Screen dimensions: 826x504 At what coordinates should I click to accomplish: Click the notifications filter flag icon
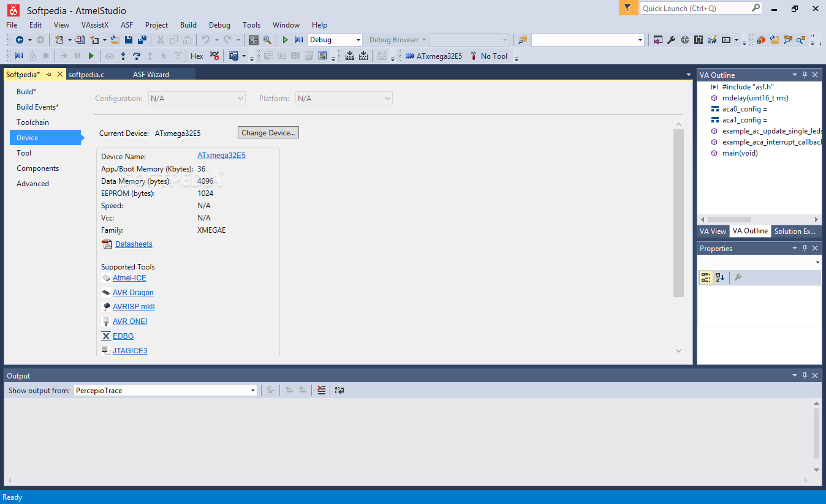point(627,8)
